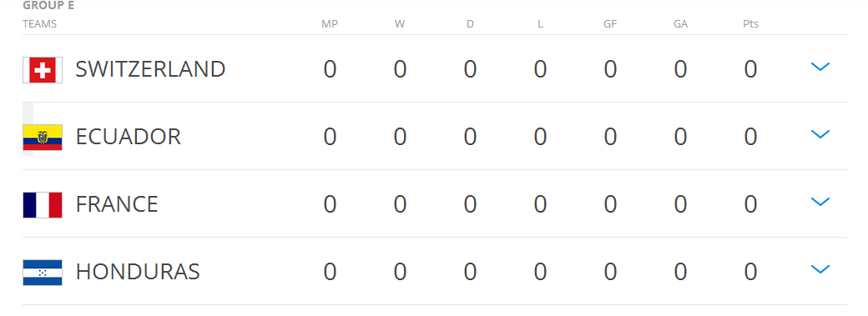Open the ECUADOR team link

(x=129, y=137)
